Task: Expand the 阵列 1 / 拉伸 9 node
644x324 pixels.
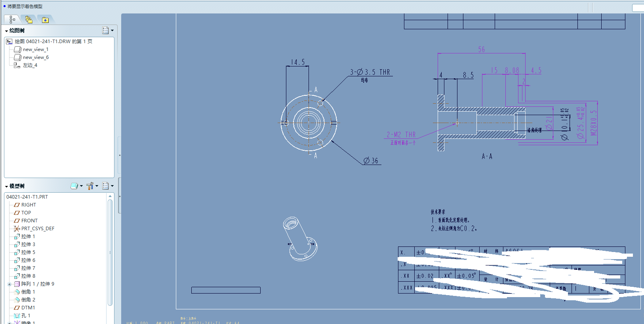Action: (9, 284)
